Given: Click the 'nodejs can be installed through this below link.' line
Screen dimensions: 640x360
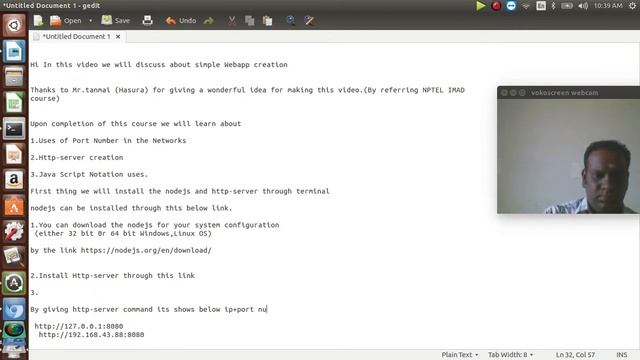Looking at the screenshot, I should [131, 208].
